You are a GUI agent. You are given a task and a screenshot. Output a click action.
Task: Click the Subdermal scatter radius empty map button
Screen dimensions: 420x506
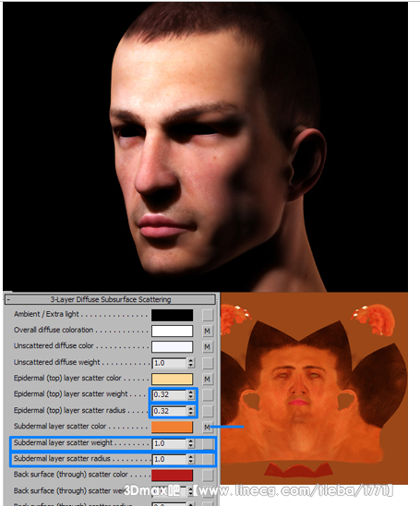(x=208, y=459)
